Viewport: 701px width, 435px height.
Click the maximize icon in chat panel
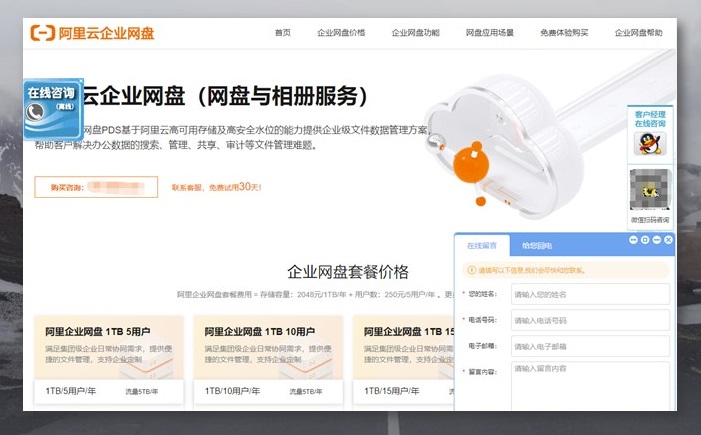[645, 240]
